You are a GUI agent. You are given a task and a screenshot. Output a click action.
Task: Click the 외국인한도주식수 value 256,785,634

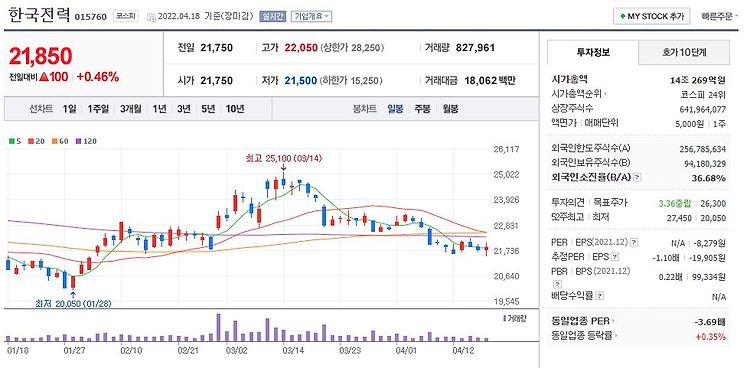coord(702,149)
